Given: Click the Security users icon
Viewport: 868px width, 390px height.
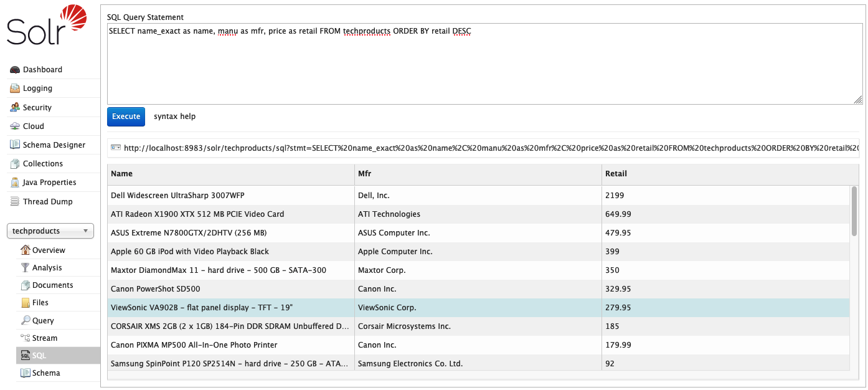Looking at the screenshot, I should 15,108.
